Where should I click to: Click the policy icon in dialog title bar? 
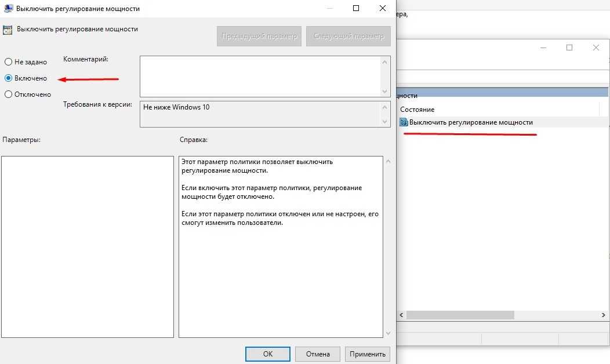click(8, 9)
